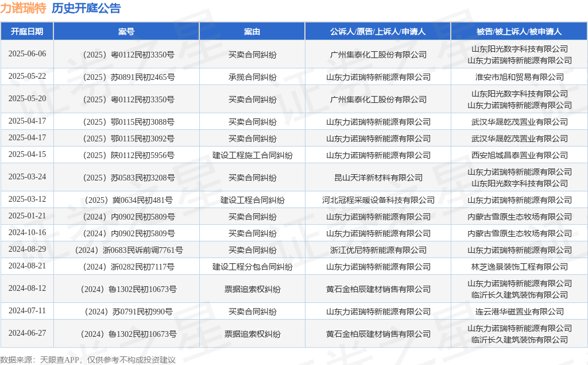Click the date 2024-10-16

click(x=27, y=232)
